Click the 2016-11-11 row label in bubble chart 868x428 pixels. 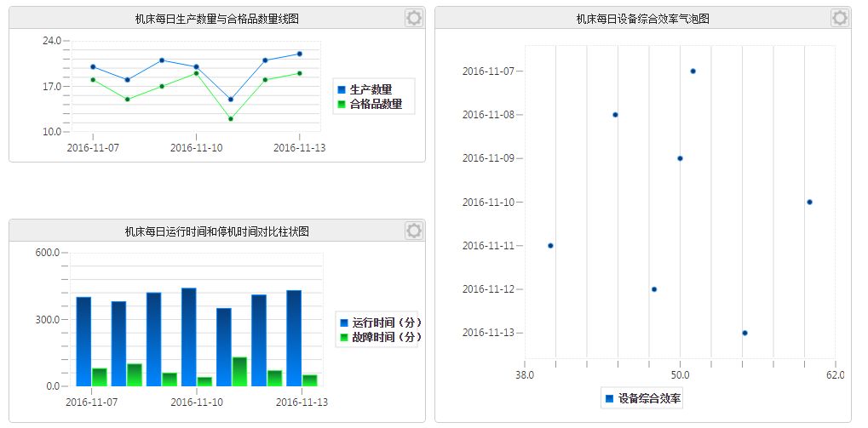pos(488,246)
